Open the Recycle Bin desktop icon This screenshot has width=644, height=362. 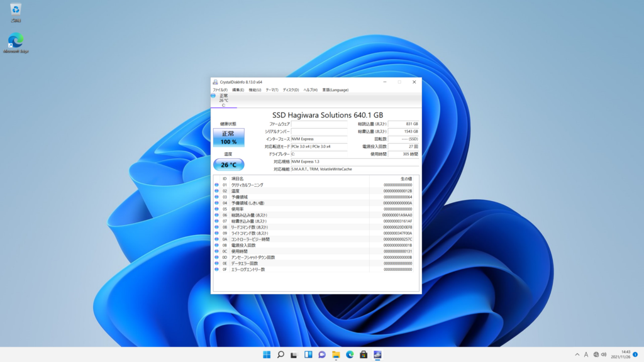[x=16, y=13]
